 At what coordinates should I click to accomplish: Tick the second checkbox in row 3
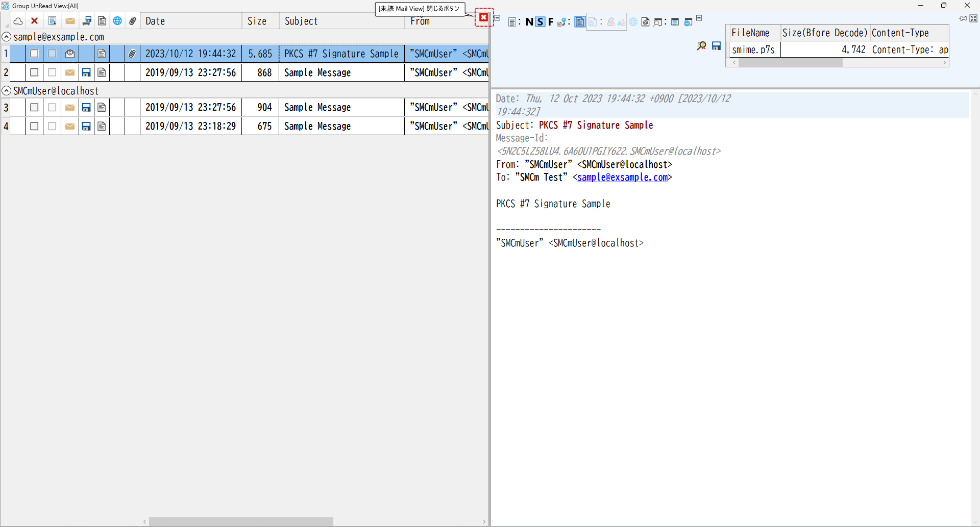coord(52,107)
